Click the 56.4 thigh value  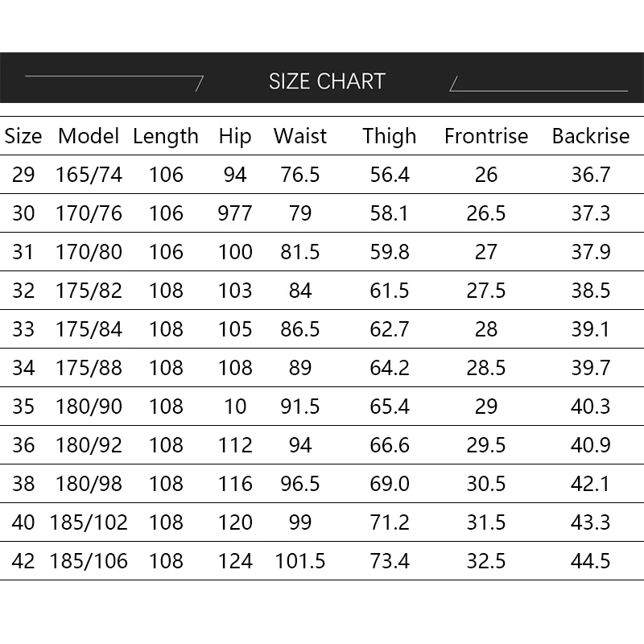pyautogui.click(x=390, y=175)
